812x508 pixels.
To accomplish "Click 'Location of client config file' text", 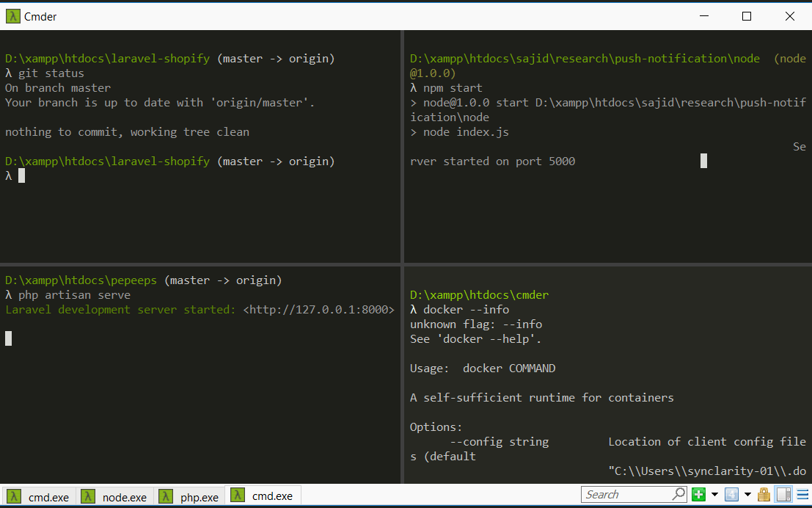I will (x=707, y=442).
